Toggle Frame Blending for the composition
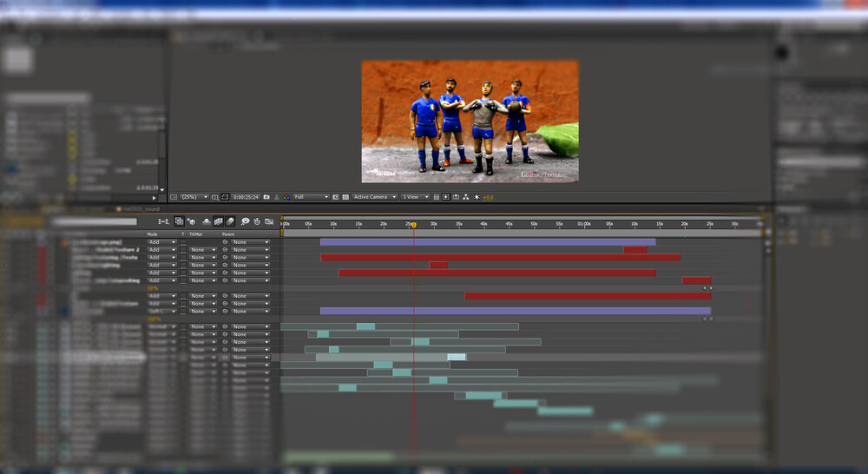868x474 pixels. pos(218,221)
